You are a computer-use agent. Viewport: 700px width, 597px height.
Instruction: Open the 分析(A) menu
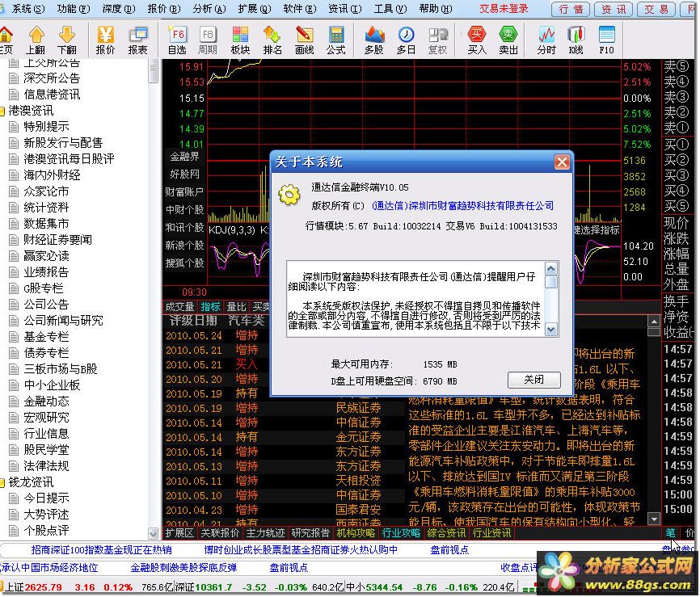[x=209, y=8]
